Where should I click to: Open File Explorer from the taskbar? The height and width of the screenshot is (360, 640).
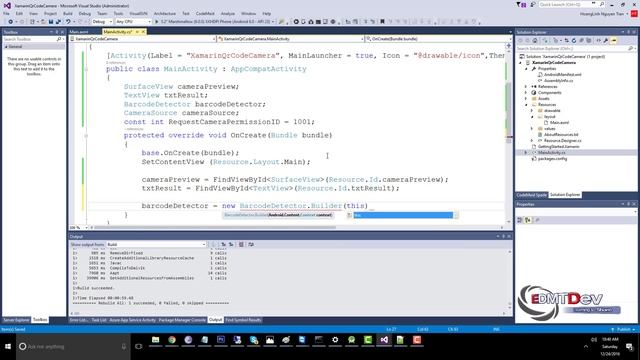point(156,340)
